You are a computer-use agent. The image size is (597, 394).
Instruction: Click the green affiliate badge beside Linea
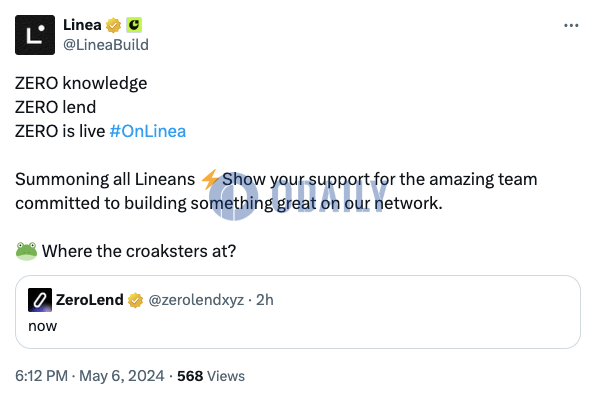(134, 25)
